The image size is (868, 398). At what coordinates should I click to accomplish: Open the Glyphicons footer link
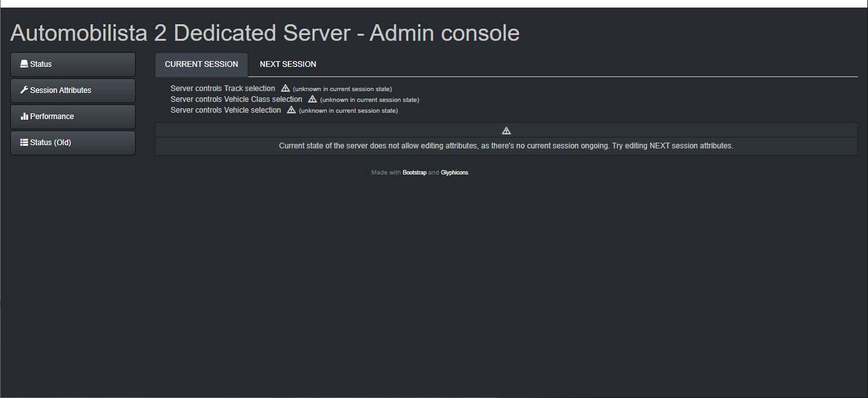click(x=454, y=173)
